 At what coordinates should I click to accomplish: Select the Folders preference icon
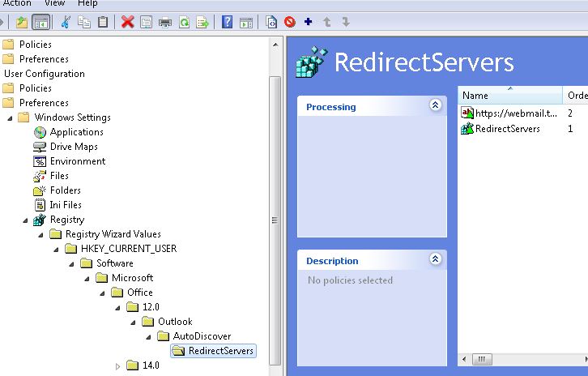40,190
